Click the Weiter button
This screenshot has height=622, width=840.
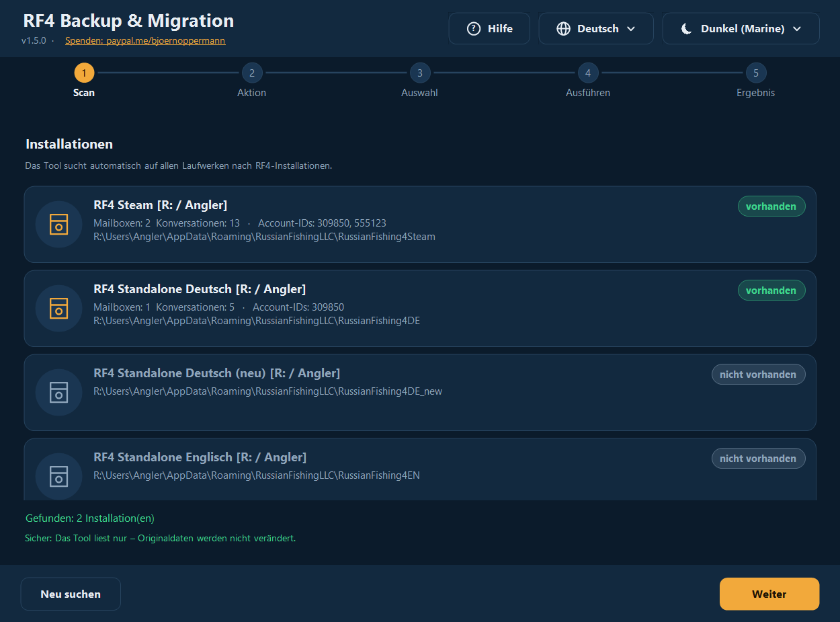click(769, 594)
